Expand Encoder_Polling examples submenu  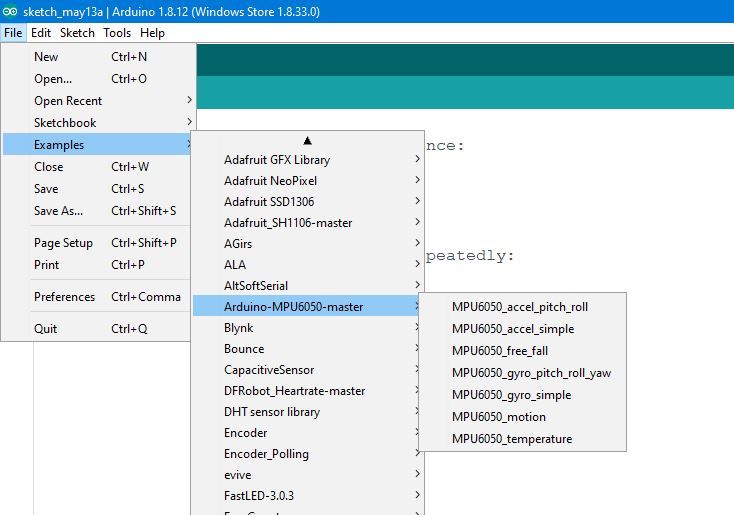click(x=306, y=454)
